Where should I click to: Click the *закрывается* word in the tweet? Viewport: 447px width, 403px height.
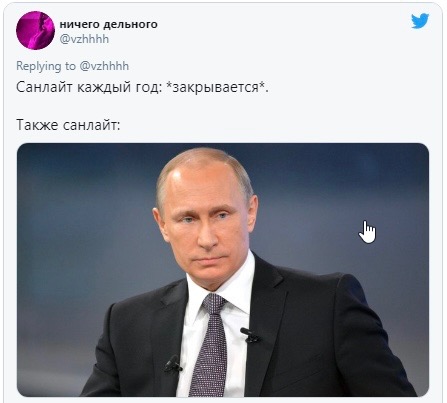(217, 87)
